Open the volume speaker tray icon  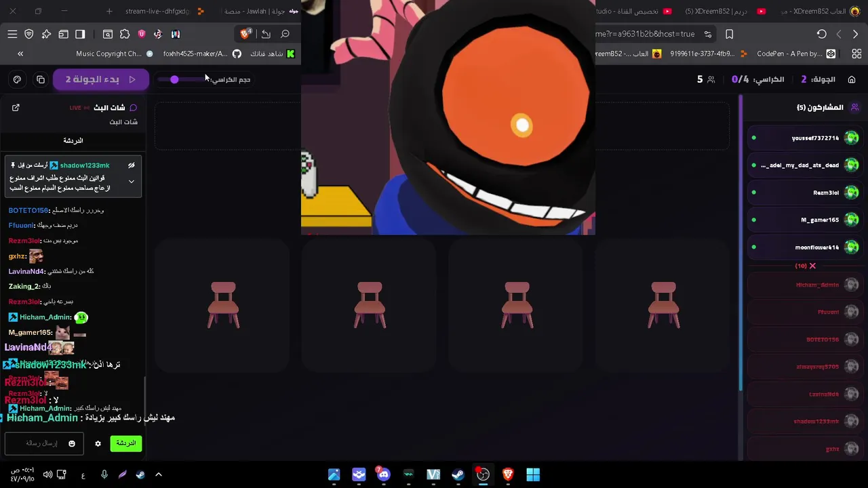pos(47,474)
